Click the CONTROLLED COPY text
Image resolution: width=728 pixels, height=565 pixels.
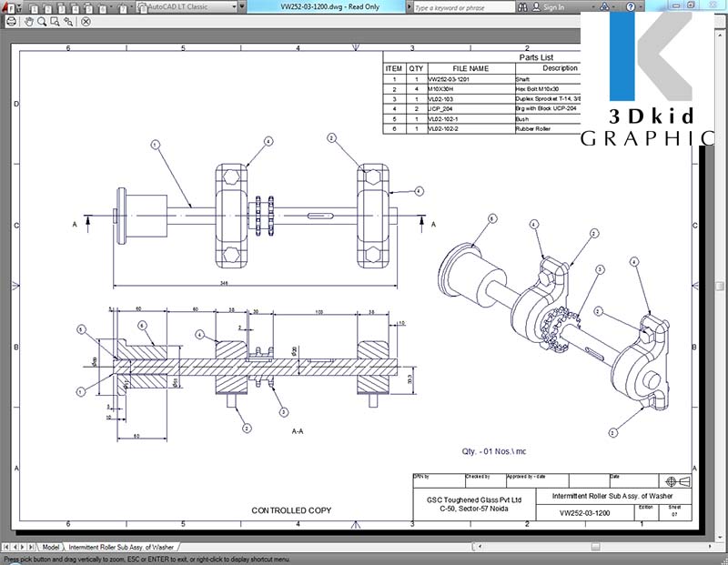click(x=291, y=510)
